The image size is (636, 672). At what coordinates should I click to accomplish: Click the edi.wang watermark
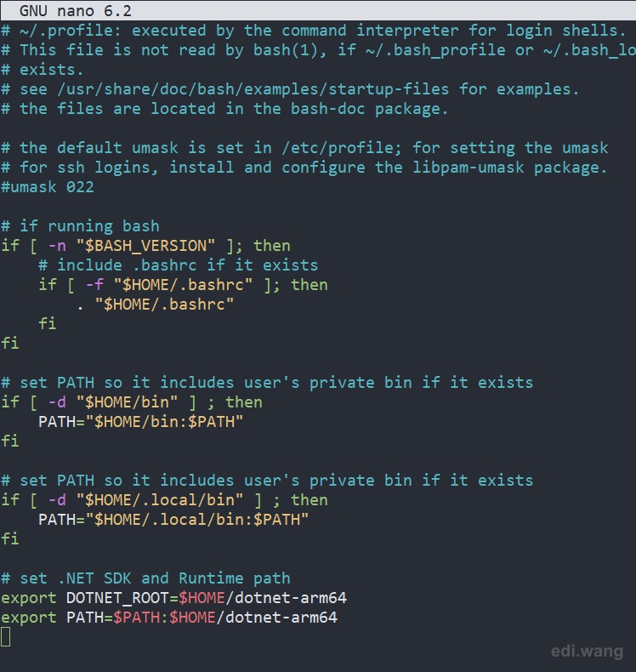587,651
